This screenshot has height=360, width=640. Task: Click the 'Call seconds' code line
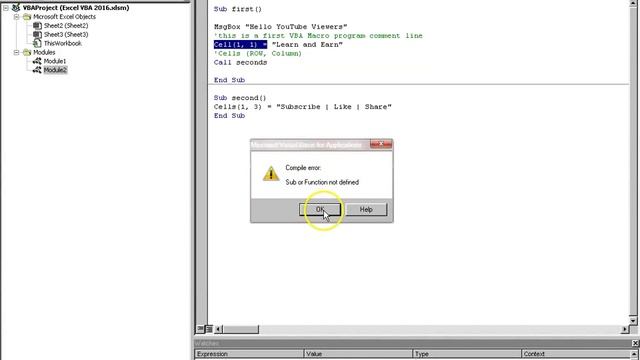(240, 62)
